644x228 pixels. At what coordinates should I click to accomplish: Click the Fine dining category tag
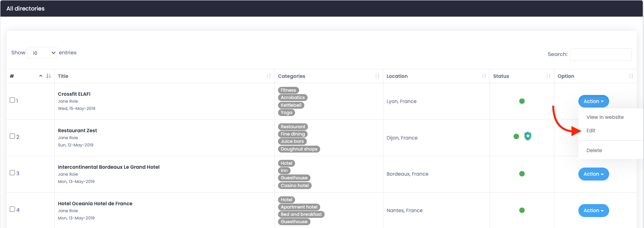[x=293, y=134]
